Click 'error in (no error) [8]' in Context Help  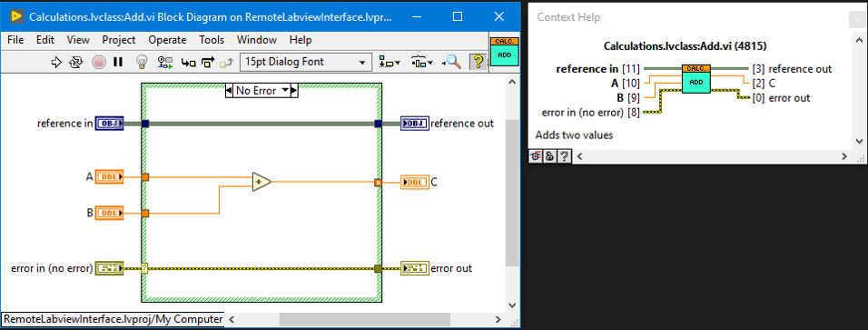point(591,114)
